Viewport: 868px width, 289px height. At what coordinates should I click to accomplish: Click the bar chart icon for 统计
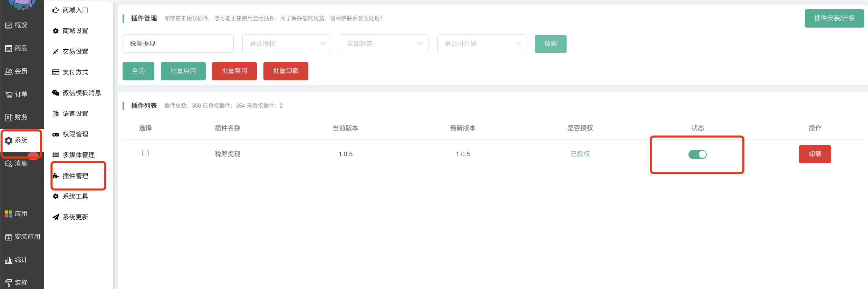9,260
